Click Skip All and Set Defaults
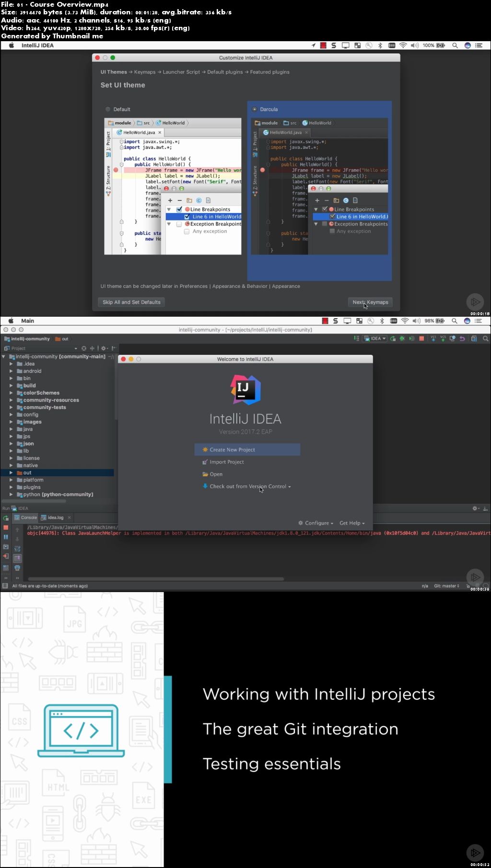 tap(131, 302)
